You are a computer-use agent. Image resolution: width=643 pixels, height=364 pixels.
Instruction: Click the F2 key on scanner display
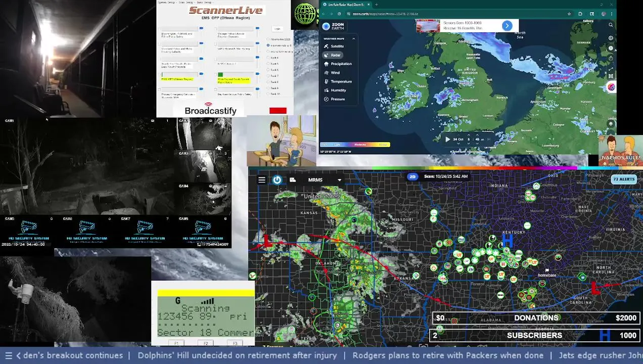click(x=206, y=343)
